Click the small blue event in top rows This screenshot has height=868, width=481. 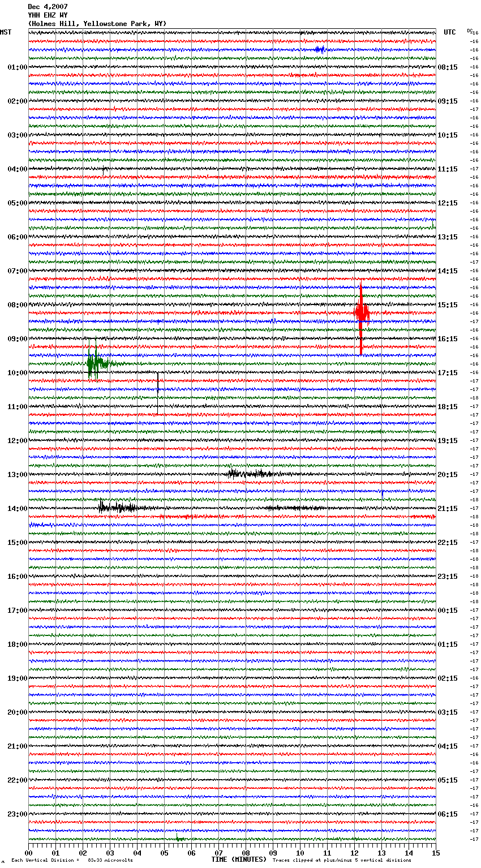[x=320, y=50]
